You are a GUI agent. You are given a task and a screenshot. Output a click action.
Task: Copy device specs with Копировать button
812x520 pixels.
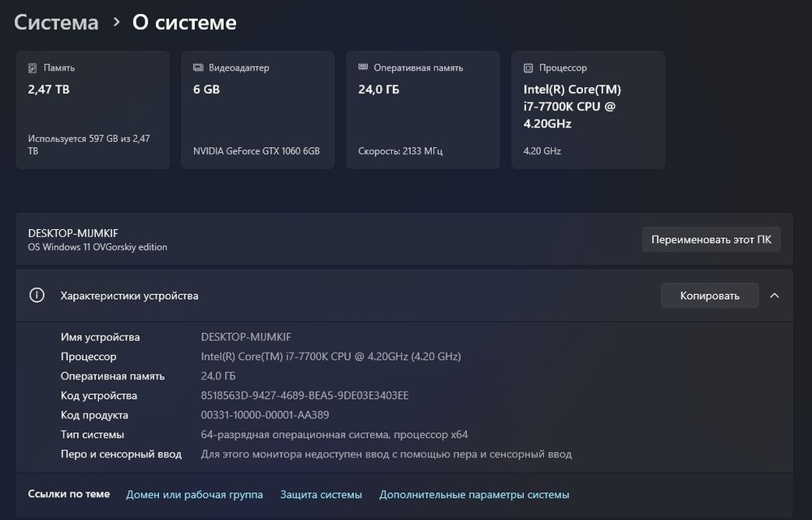point(710,296)
